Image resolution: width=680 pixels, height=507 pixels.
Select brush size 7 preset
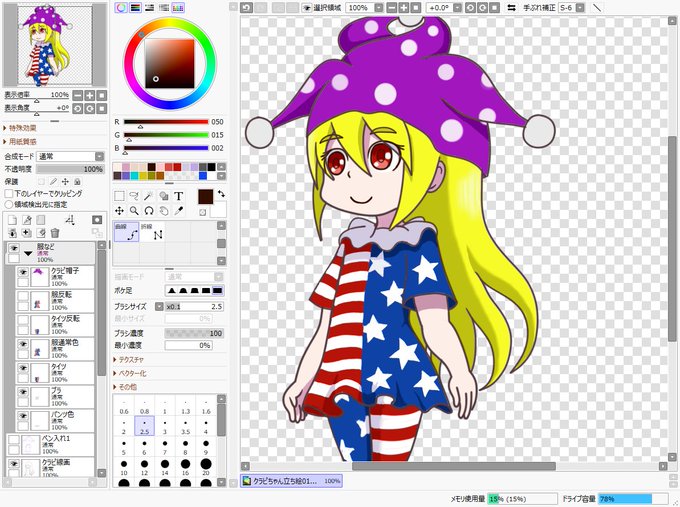pyautogui.click(x=165, y=447)
